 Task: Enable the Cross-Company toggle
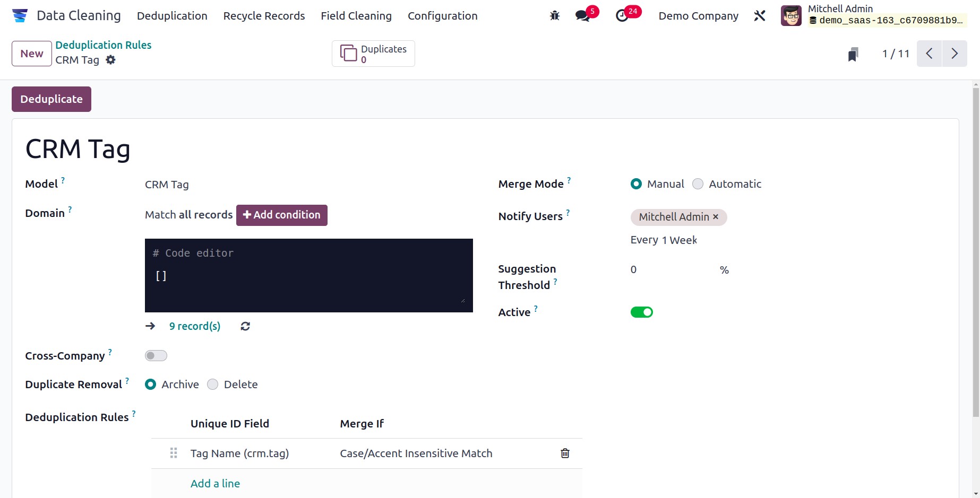click(x=156, y=355)
